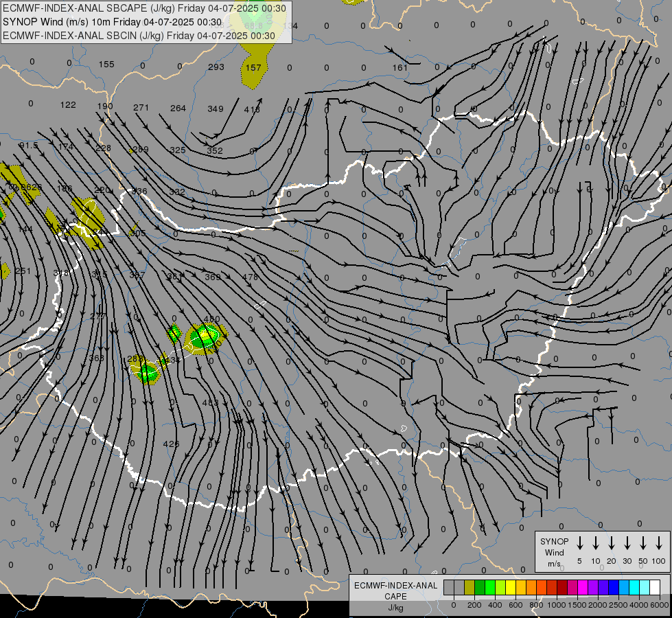Click the 2000 tick label on the CAPE scale
Screen dimensions: 672x618
598,605
